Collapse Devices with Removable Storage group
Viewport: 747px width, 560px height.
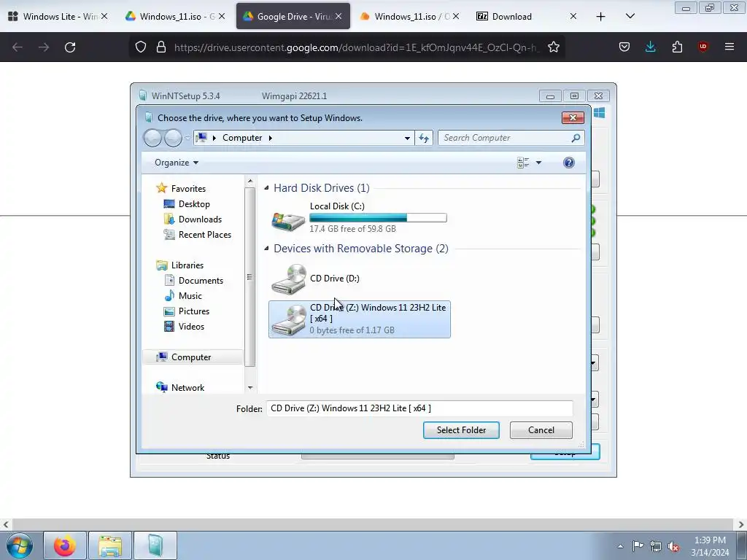click(266, 249)
